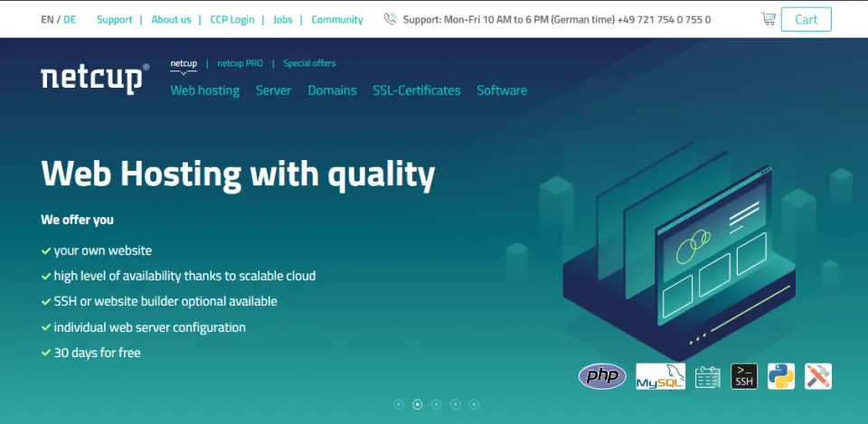Screen dimensions: 868x424
Task: Open the Web hosting menu
Action: point(205,90)
